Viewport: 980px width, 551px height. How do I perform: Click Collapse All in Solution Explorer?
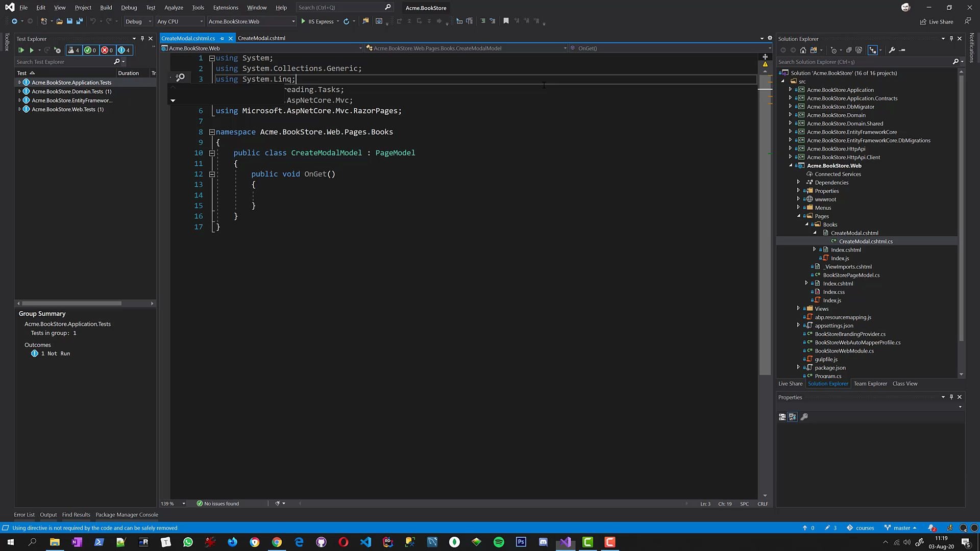(x=848, y=50)
